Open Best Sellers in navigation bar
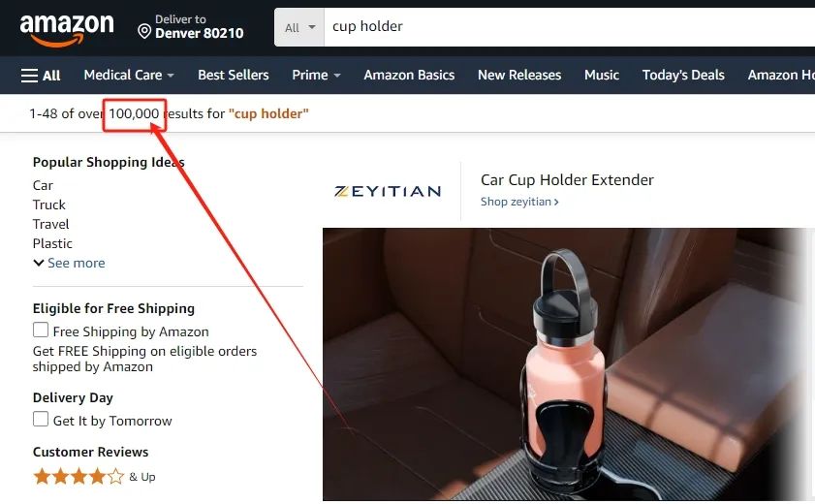This screenshot has height=504, width=815. point(233,75)
